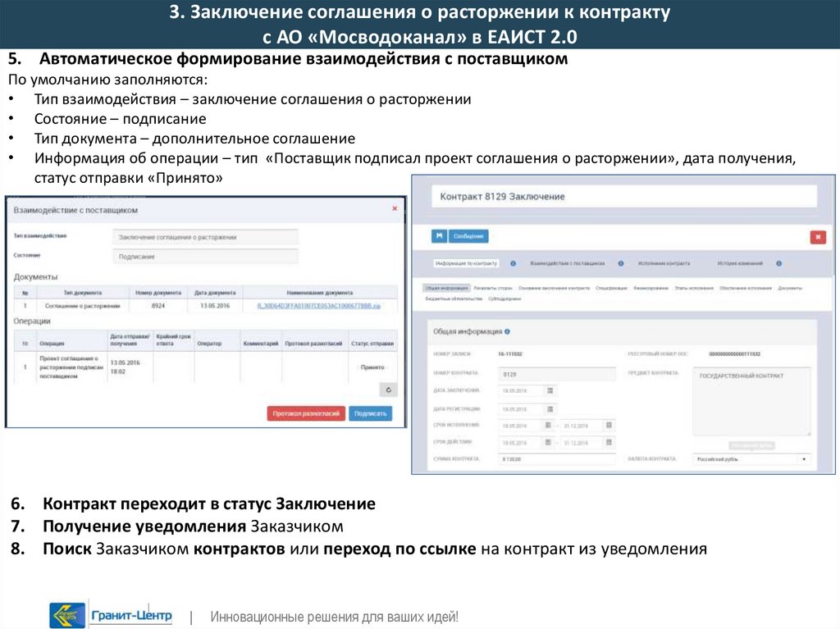This screenshot has width=840, height=629.
Task: Click the info icon next to История изменений
Action: tap(778, 263)
